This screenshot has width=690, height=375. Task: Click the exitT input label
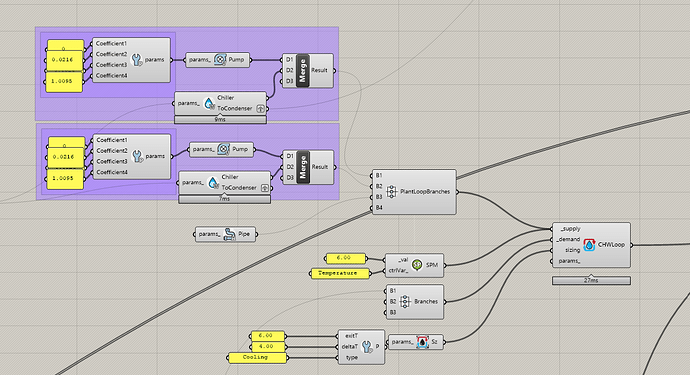pyautogui.click(x=351, y=336)
